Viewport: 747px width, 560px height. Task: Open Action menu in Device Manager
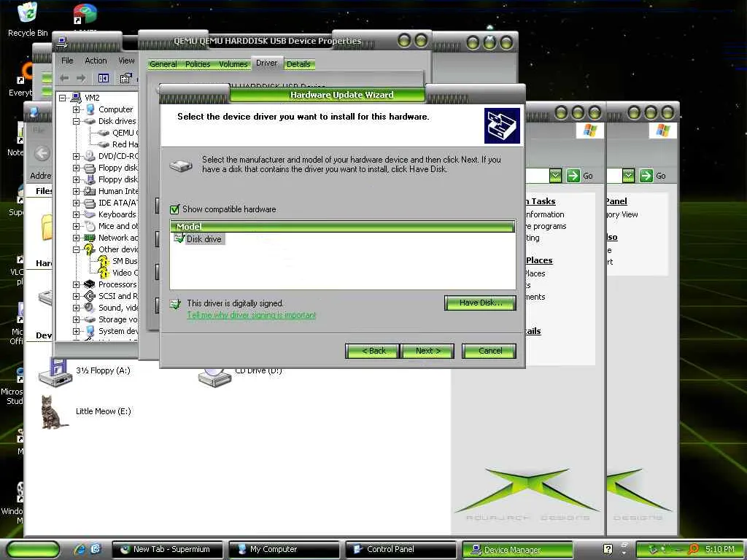[x=96, y=61]
